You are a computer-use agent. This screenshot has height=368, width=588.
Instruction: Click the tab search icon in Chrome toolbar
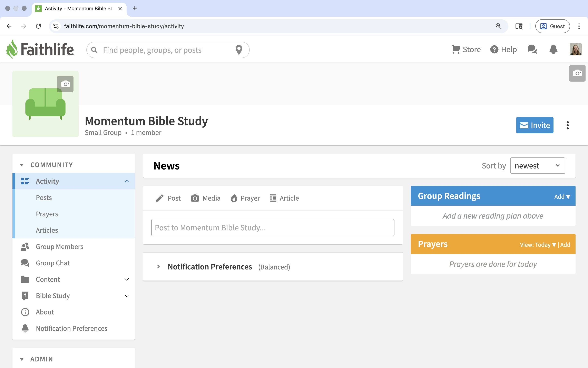[519, 26]
